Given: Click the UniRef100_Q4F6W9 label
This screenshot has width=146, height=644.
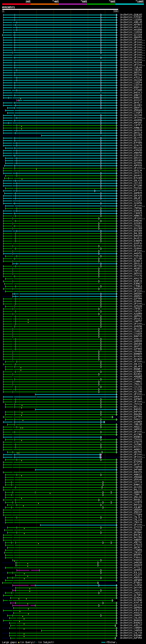Looking at the screenshot, I should [131, 469].
